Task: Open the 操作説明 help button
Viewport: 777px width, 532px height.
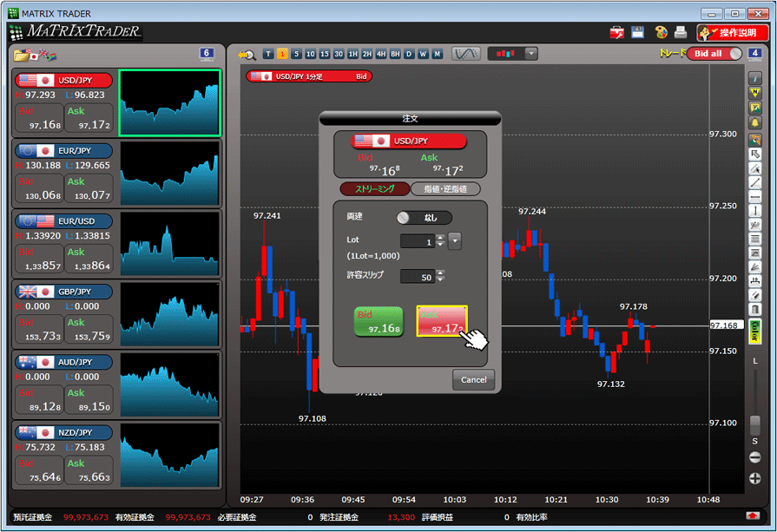Action: pos(733,33)
